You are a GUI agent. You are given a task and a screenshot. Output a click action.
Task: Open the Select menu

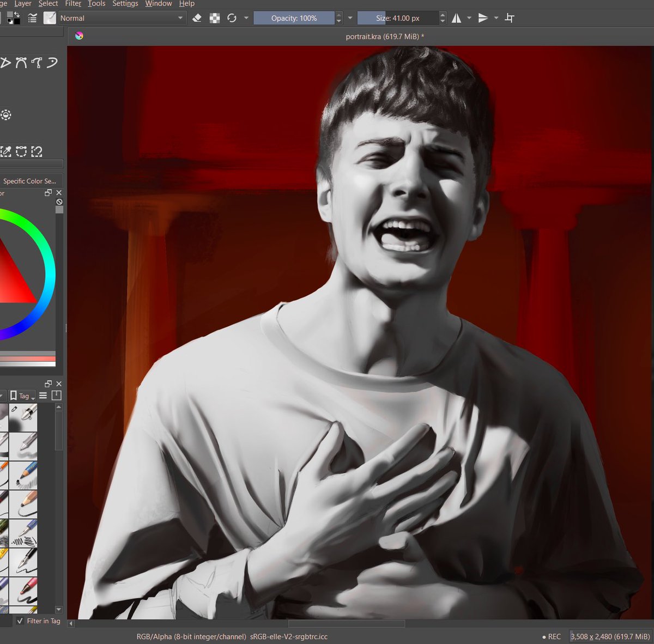[x=48, y=4]
